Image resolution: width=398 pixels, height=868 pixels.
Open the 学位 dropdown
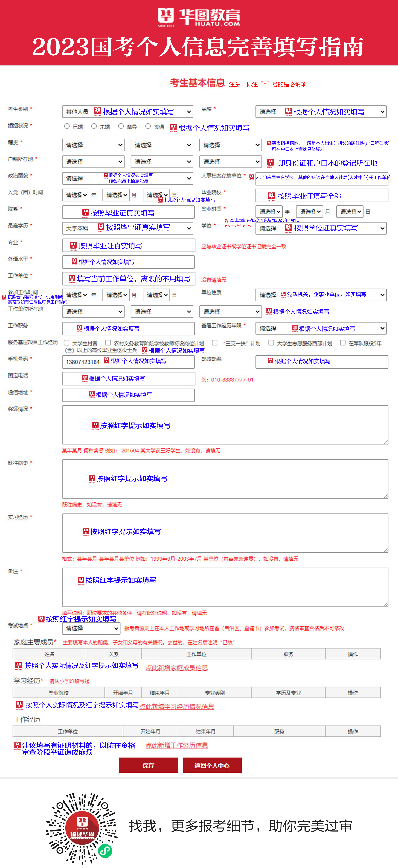pyautogui.click(x=321, y=228)
